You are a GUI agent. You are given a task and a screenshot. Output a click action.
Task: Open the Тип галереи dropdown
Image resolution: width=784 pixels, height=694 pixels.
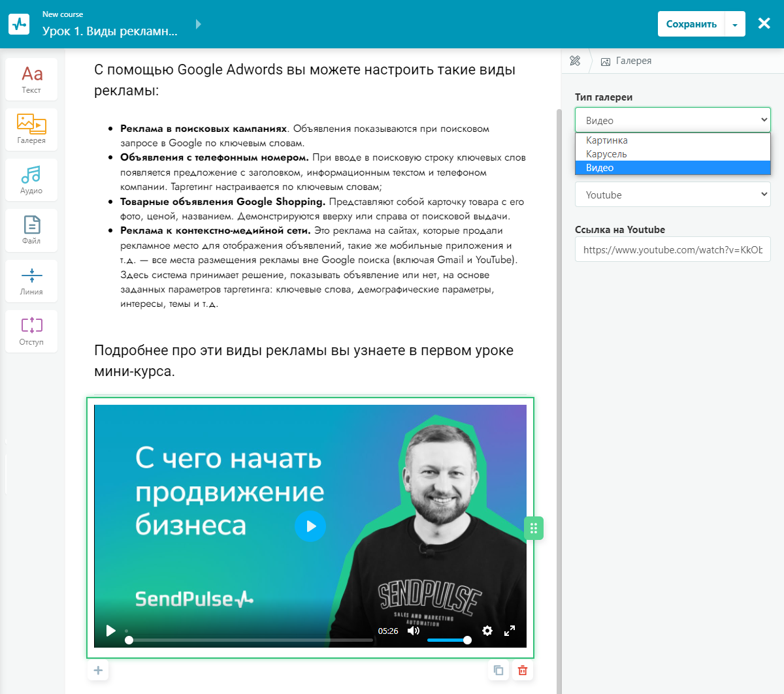pos(673,120)
